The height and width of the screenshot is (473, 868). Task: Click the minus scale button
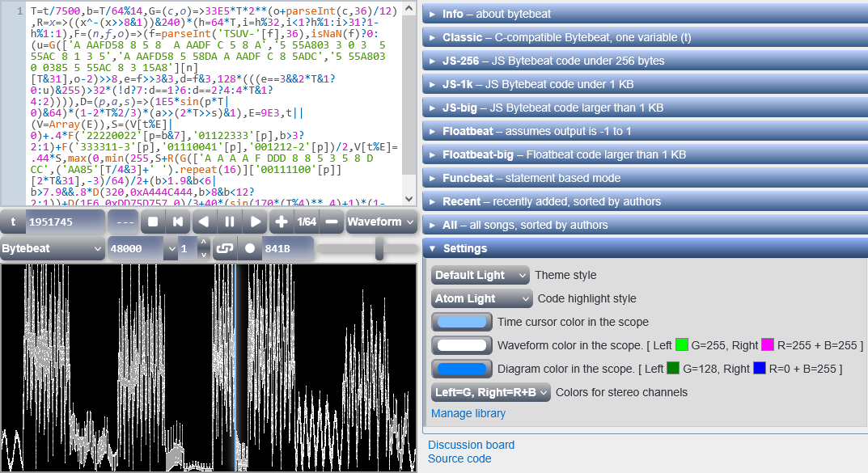[332, 222]
